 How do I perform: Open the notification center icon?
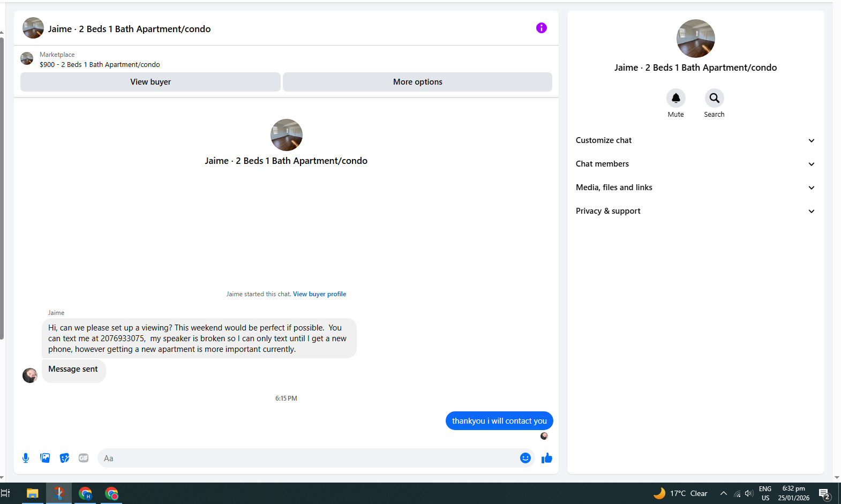point(824,493)
